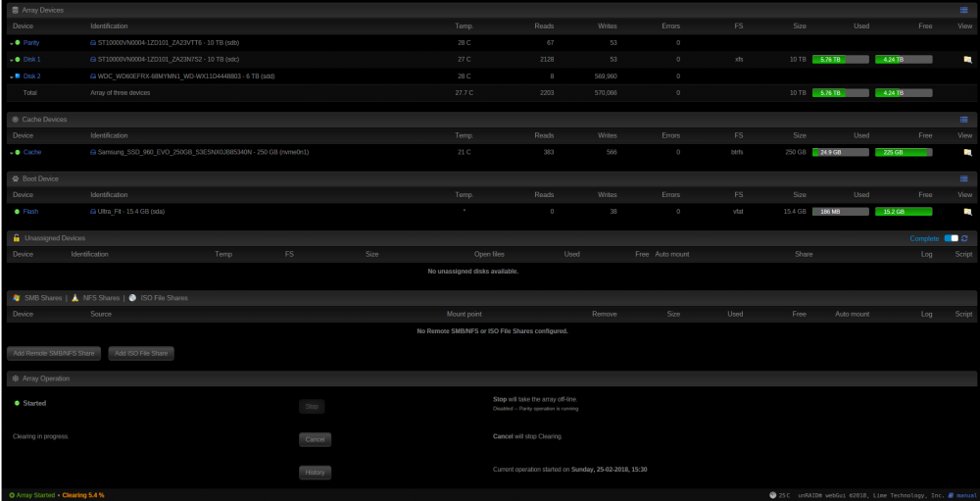Click the Cache Devices header icon
The image size is (980, 501).
[16, 119]
